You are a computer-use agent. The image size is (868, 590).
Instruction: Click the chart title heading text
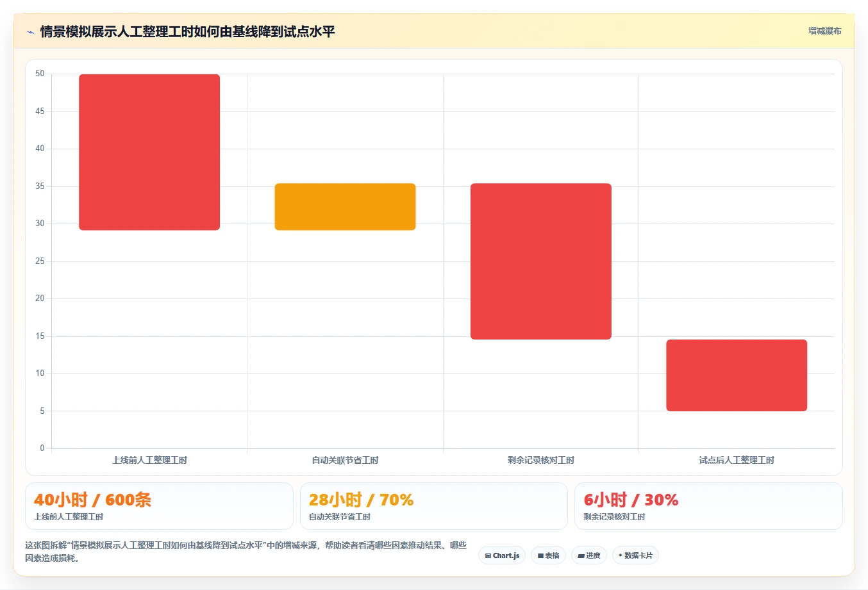tap(187, 31)
